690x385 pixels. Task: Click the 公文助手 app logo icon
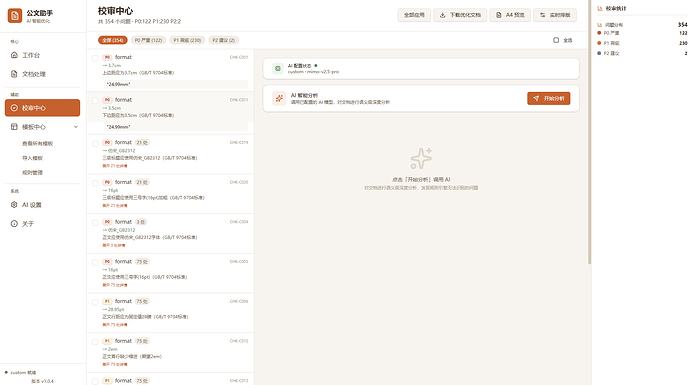pyautogui.click(x=15, y=15)
